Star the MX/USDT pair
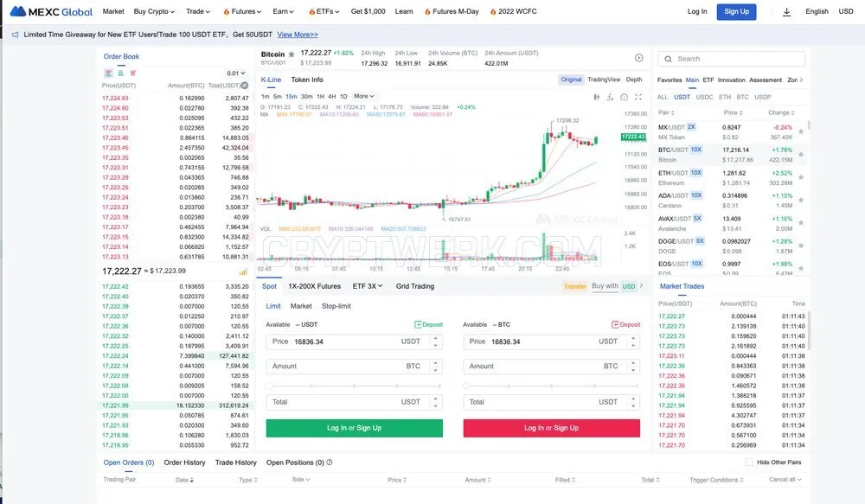The width and height of the screenshot is (865, 504). point(800,131)
